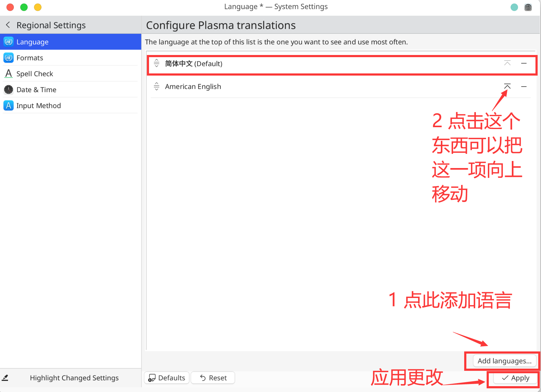Restore Defaults for language settings

[x=167, y=378]
